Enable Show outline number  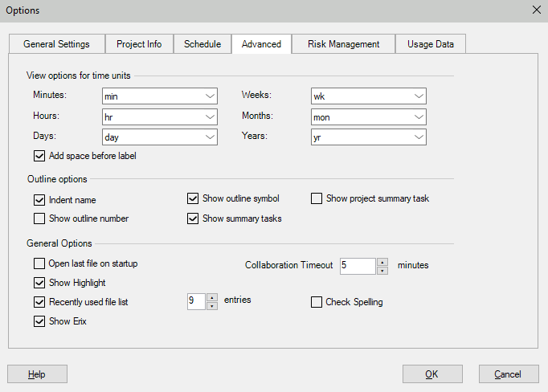point(39,218)
